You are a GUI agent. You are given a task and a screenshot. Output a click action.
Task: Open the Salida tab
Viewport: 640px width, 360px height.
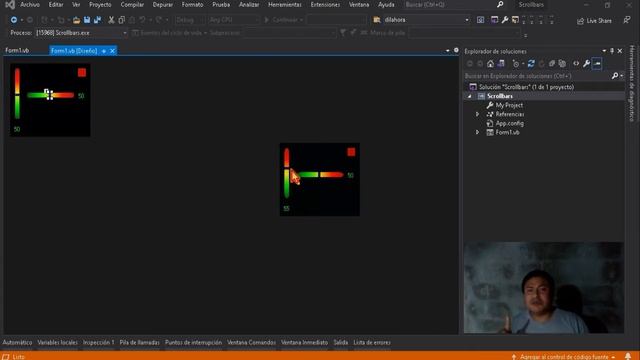coord(340,342)
